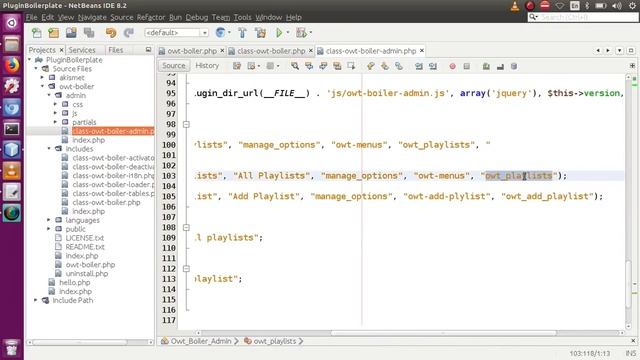Click the History view button
The height and width of the screenshot is (360, 640).
tap(207, 65)
